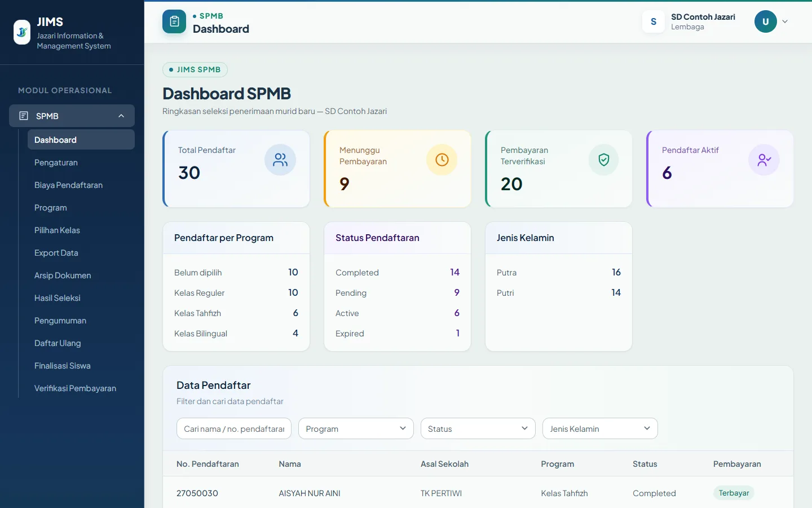The image size is (812, 508).
Task: Click the Total Pendaftar value 30
Action: (189, 173)
